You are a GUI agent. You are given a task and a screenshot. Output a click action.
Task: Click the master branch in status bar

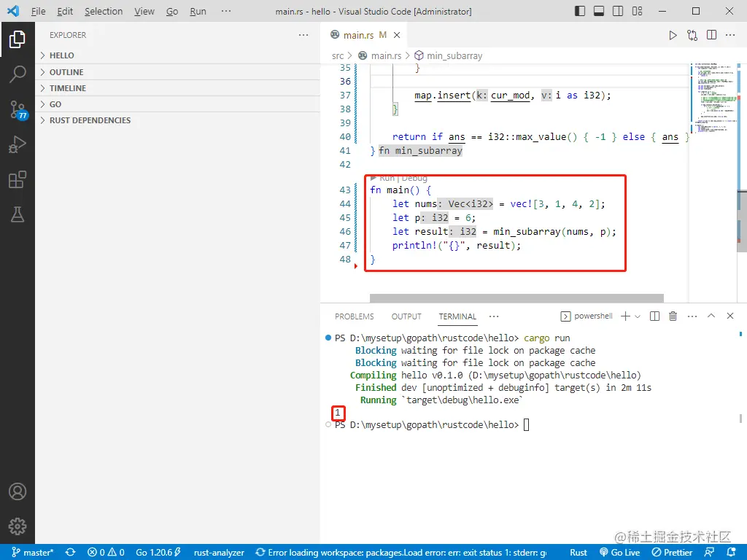[x=32, y=553]
